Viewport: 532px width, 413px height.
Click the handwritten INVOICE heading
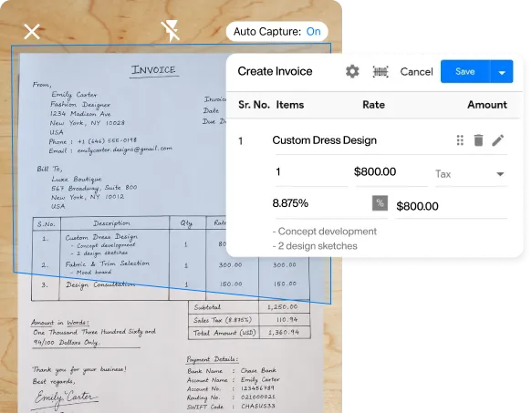(x=153, y=70)
